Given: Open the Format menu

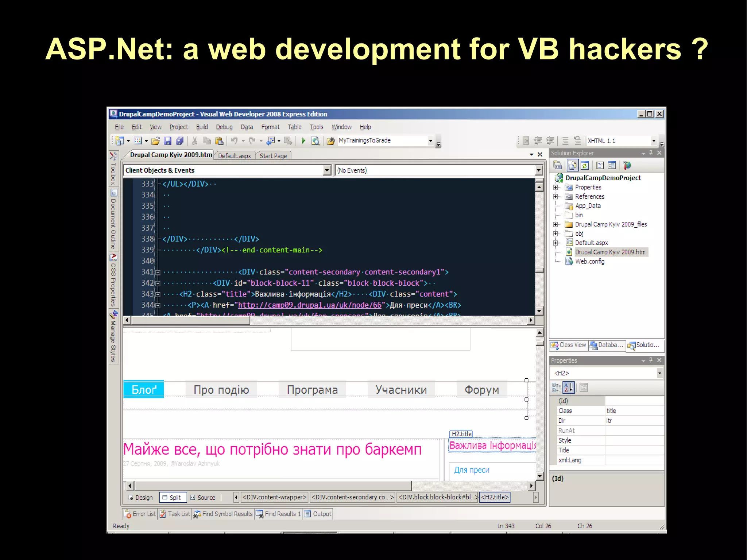Looking at the screenshot, I should pyautogui.click(x=270, y=127).
